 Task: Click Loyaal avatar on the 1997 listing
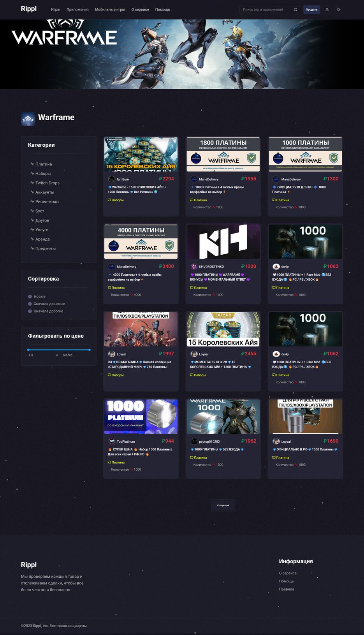(112, 354)
